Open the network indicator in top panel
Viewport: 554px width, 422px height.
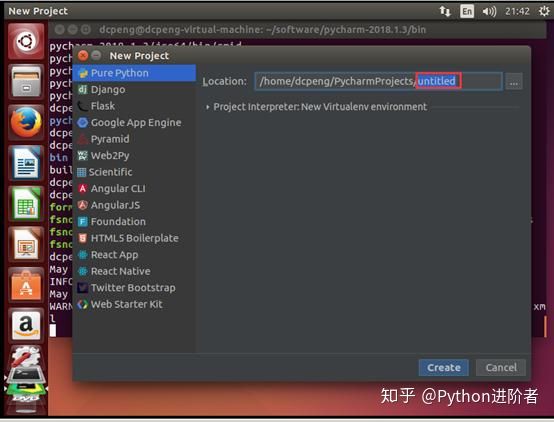445,11
